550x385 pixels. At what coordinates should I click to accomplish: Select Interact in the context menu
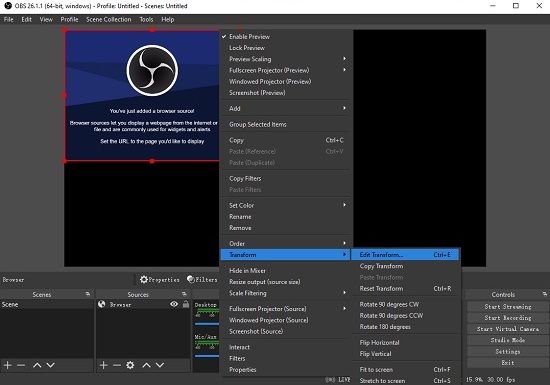click(x=285, y=347)
